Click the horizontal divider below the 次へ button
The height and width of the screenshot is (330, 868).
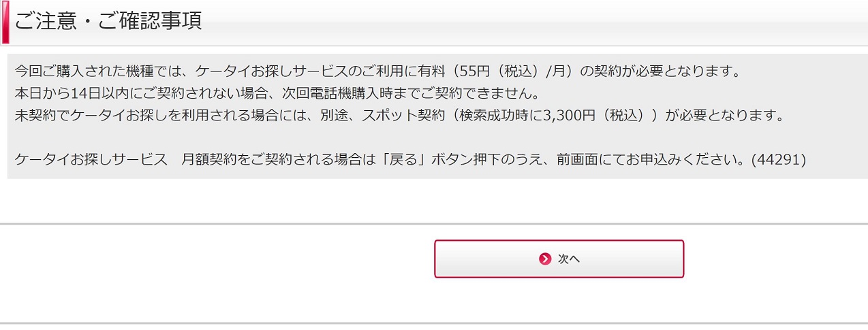click(434, 323)
